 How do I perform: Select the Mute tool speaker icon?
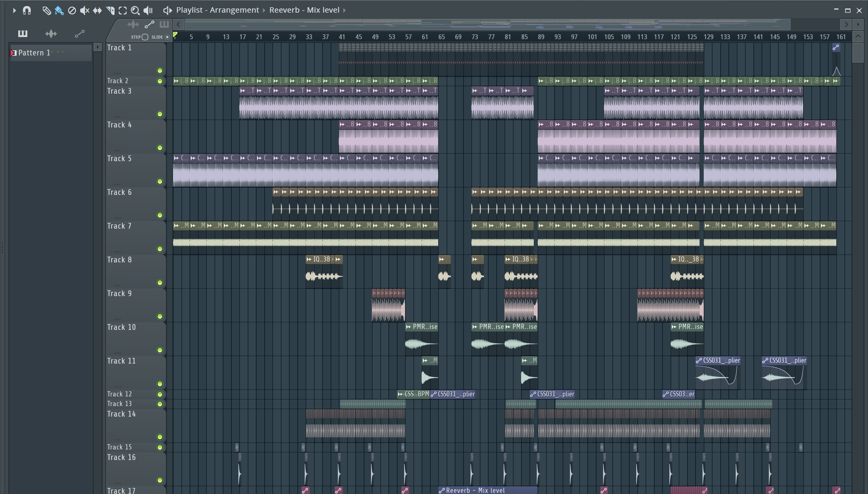tap(84, 11)
